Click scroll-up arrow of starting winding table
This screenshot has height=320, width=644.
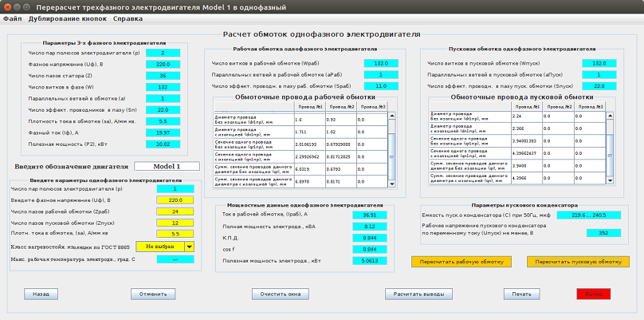pos(608,116)
